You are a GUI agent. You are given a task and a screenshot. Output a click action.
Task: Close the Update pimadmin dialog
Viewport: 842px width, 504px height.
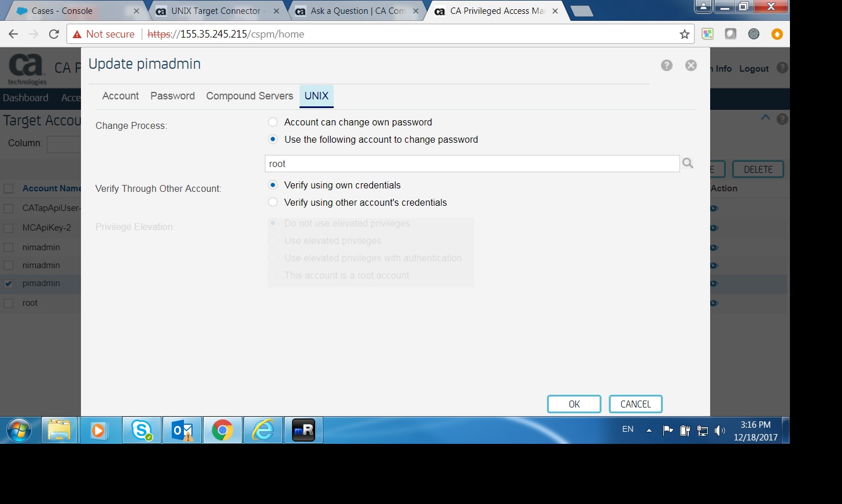tap(691, 65)
